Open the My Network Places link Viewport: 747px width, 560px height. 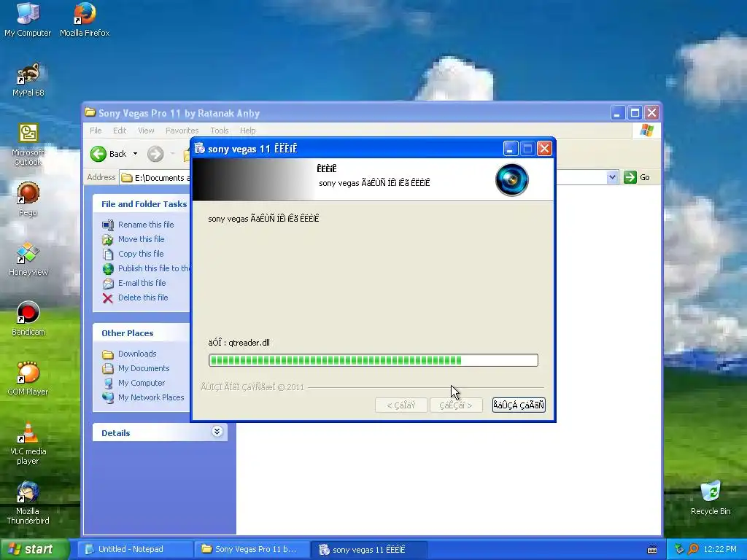[x=151, y=397]
